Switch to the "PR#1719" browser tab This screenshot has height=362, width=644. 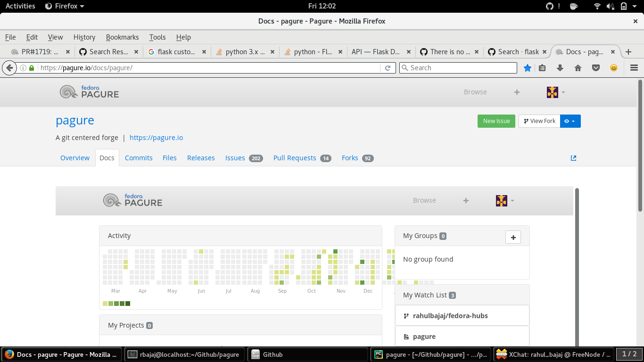coord(41,52)
